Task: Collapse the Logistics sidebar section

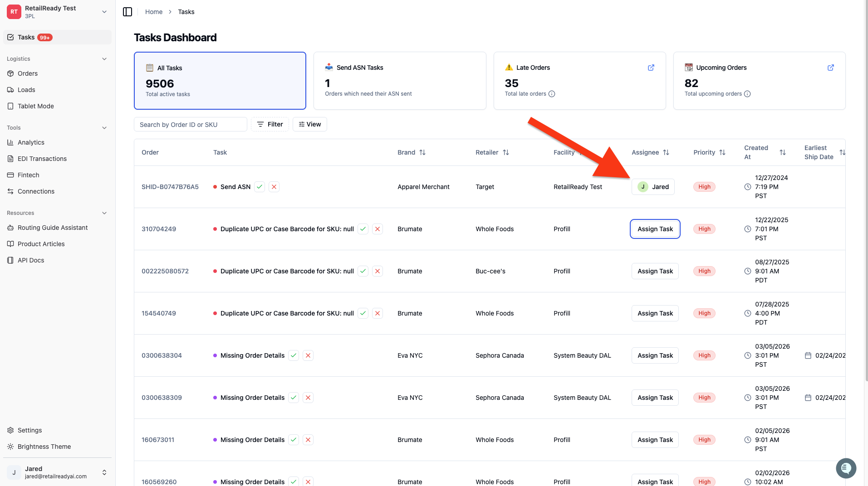Action: click(x=104, y=59)
